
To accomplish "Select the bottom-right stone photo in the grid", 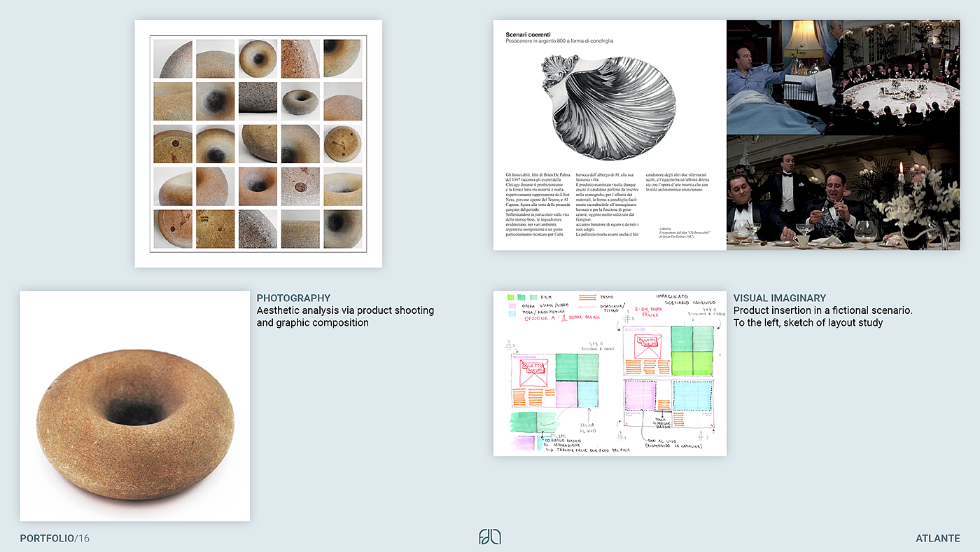I will pos(342,229).
